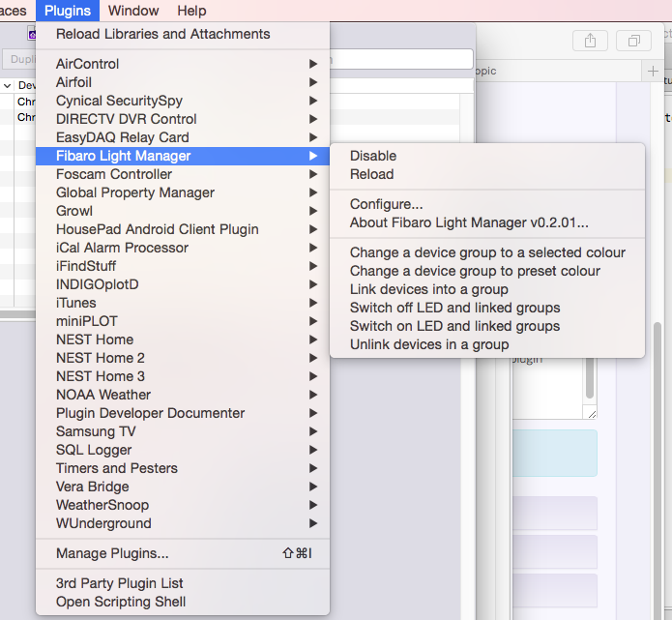Screen dimensions: 672x620
Task: Open Plugin Developer Documenter submenu
Action: (x=183, y=413)
